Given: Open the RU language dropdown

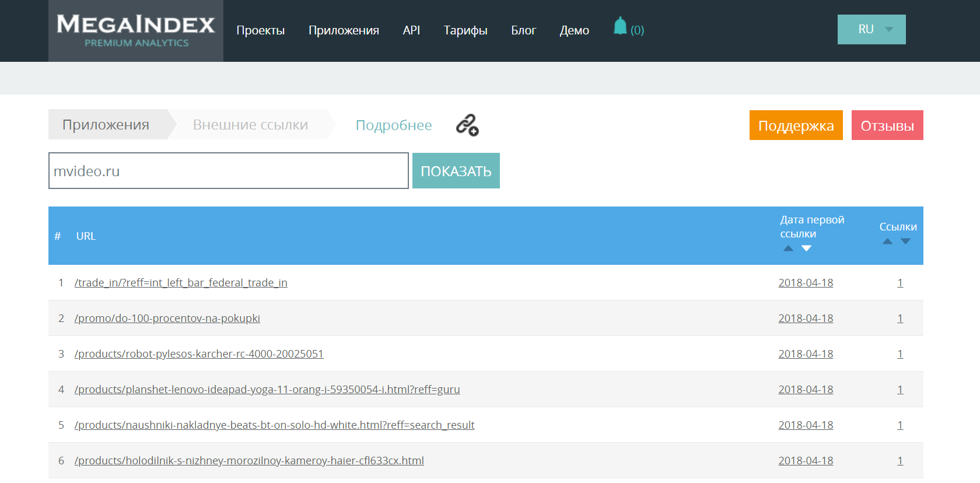Looking at the screenshot, I should pos(871,29).
